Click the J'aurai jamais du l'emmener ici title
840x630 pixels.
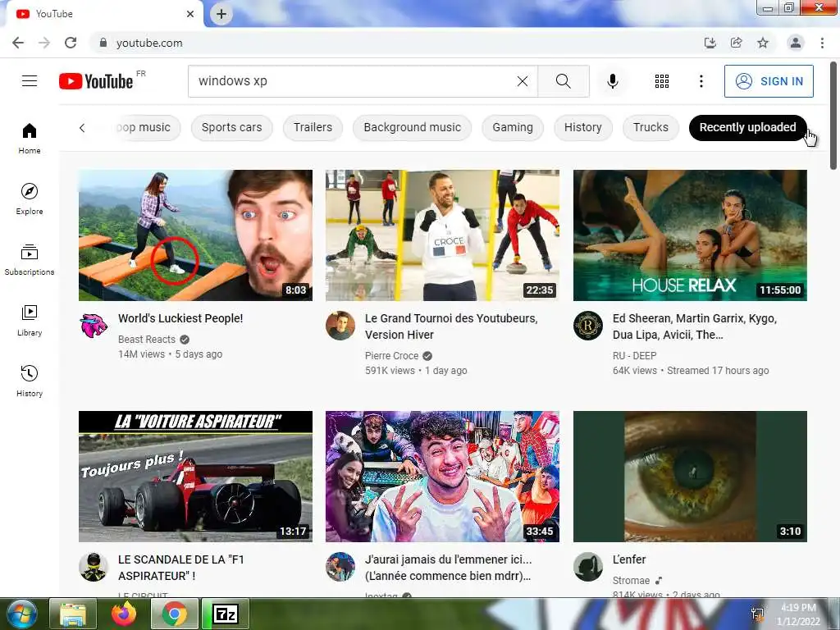click(449, 568)
